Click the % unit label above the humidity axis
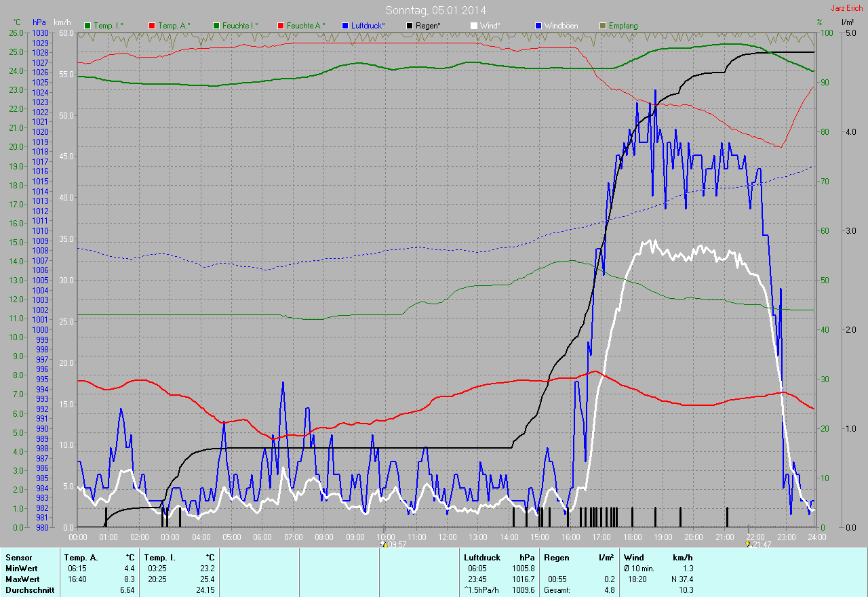The width and height of the screenshot is (868, 597). (819, 22)
